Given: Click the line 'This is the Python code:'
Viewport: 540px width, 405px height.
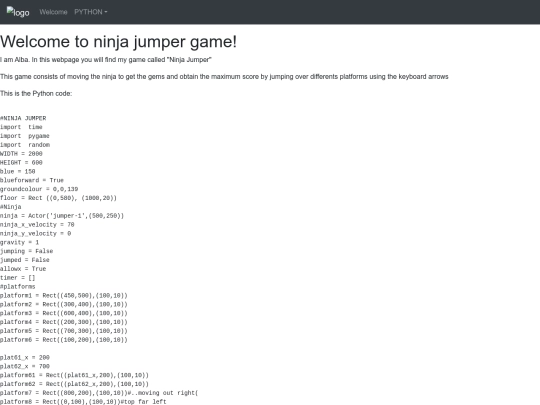Looking at the screenshot, I should [x=36, y=93].
